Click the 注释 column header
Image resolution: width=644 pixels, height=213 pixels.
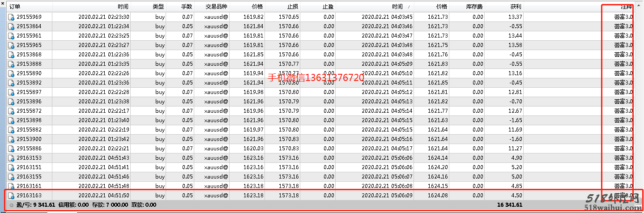(x=626, y=7)
